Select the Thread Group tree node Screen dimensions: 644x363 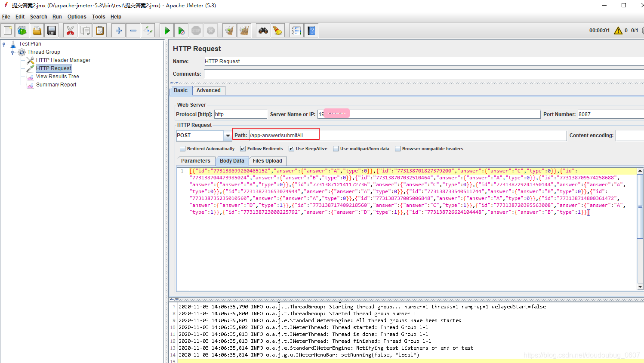point(44,52)
